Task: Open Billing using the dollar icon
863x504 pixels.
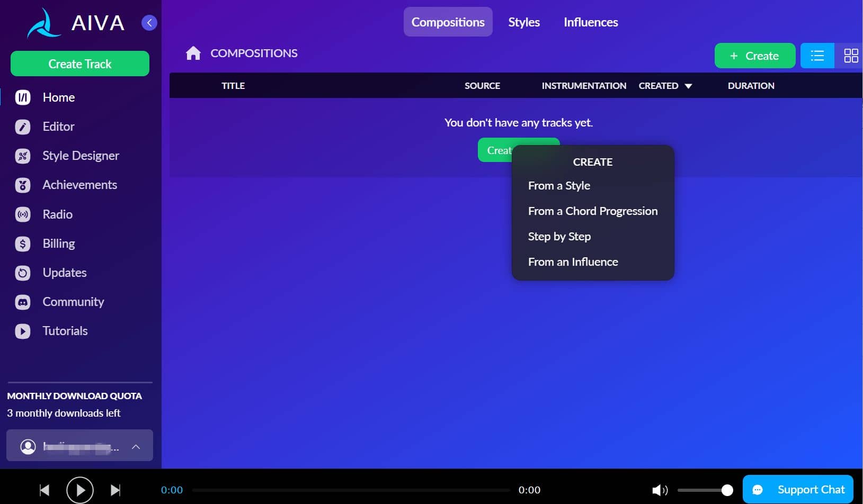Action: pos(23,244)
